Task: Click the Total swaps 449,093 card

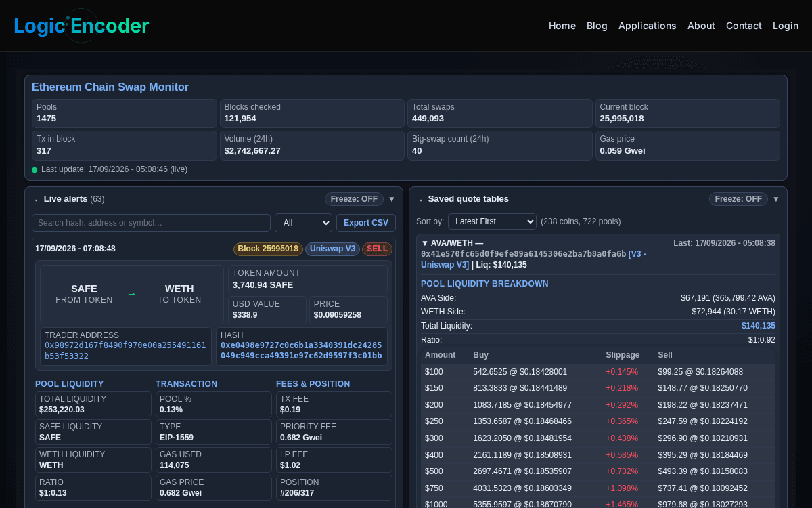Action: click(500, 113)
